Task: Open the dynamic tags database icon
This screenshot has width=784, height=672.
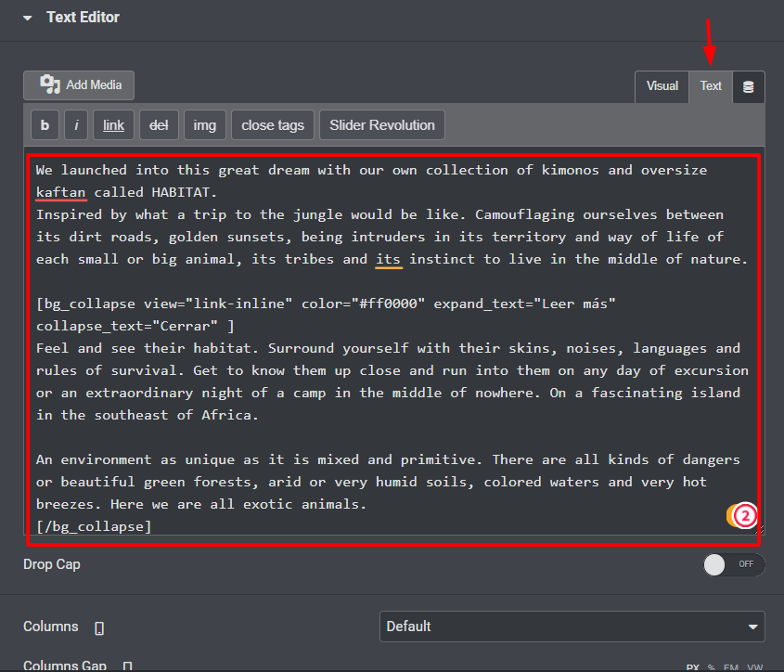Action: 749,87
